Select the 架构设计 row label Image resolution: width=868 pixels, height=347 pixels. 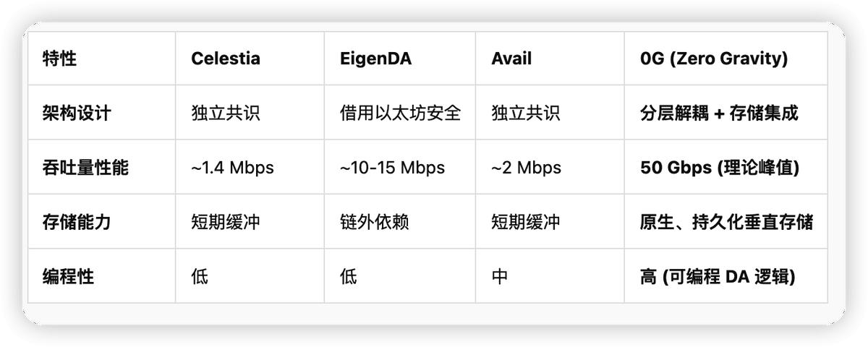[77, 113]
